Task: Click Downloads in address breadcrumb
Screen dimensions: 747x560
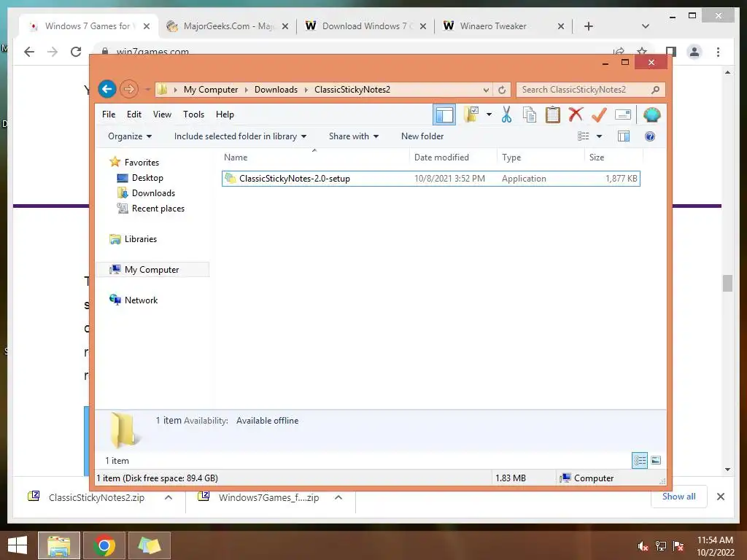Action: (x=276, y=90)
